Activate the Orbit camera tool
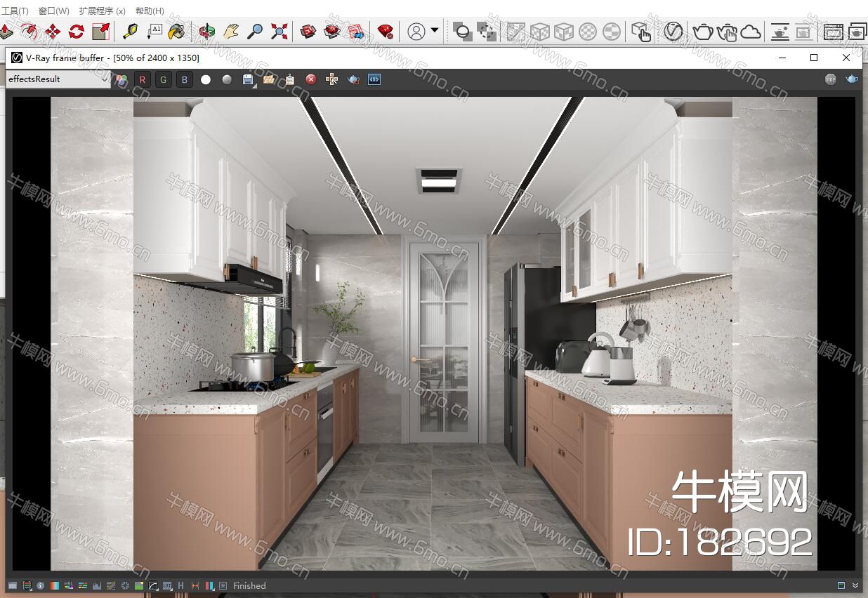868x598 pixels. point(207,31)
